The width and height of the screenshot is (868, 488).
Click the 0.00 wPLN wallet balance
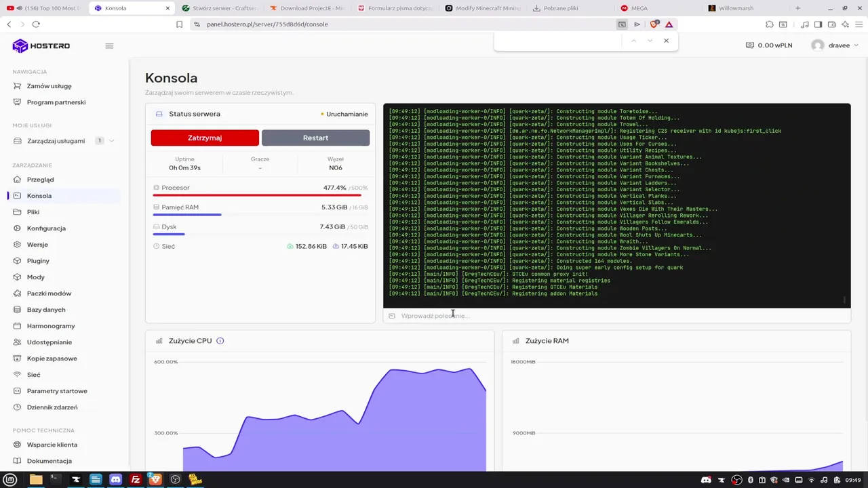(x=768, y=45)
